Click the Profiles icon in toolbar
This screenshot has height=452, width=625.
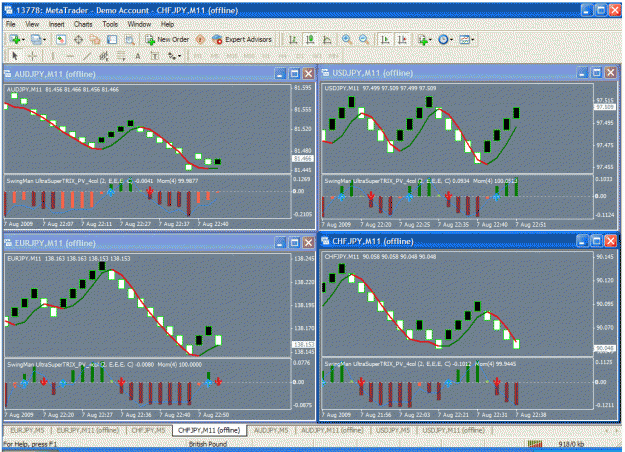[x=36, y=39]
